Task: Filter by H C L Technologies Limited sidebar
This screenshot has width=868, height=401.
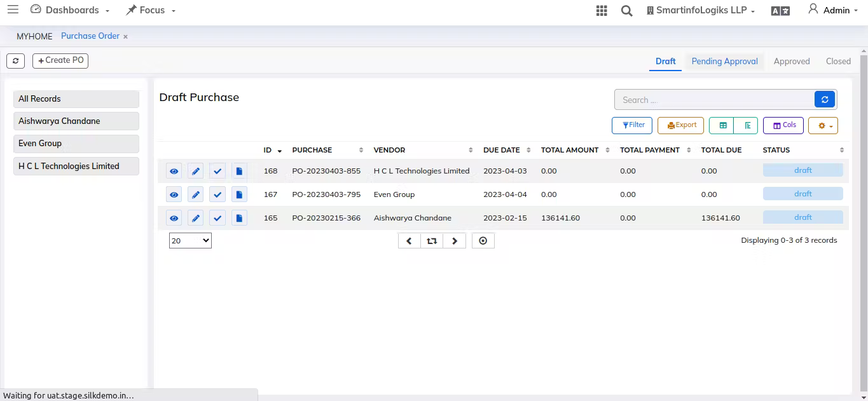Action: pos(76,167)
